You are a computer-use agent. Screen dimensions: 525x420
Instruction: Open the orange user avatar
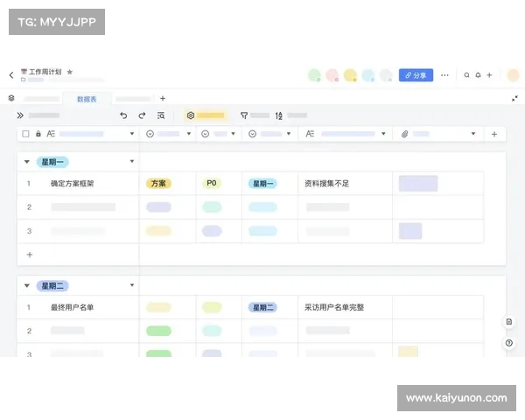513,75
